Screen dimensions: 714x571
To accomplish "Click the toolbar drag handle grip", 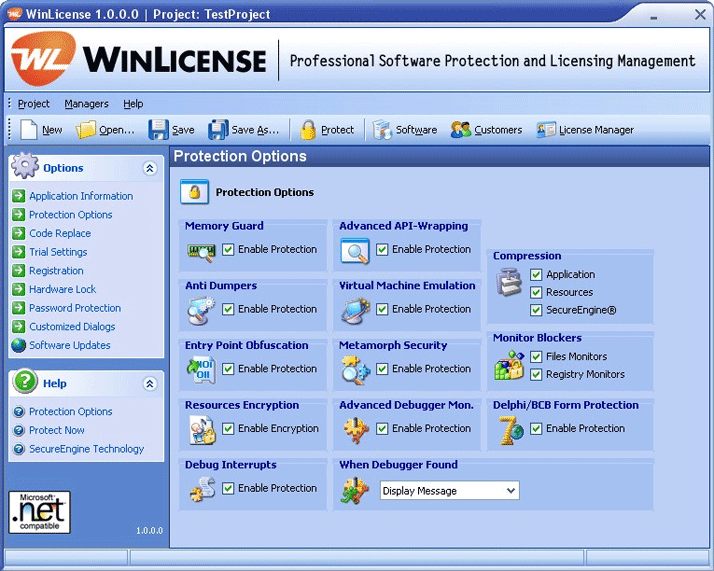I will coord(10,129).
